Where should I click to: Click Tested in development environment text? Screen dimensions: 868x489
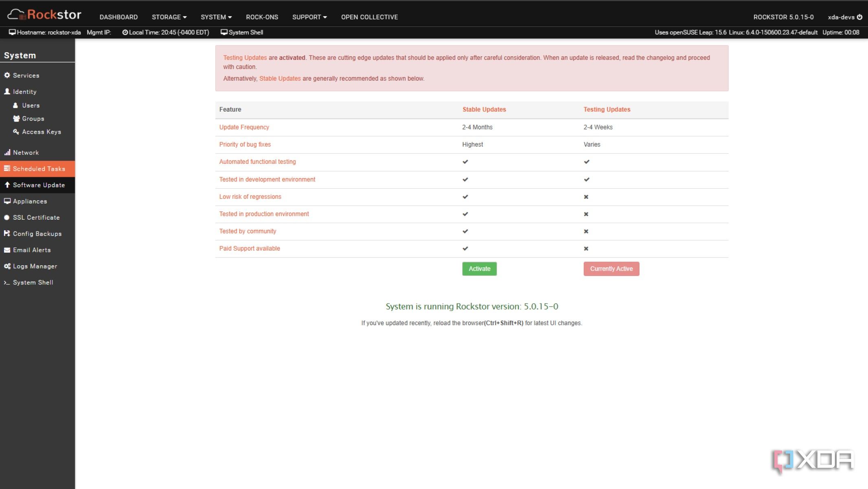click(267, 180)
